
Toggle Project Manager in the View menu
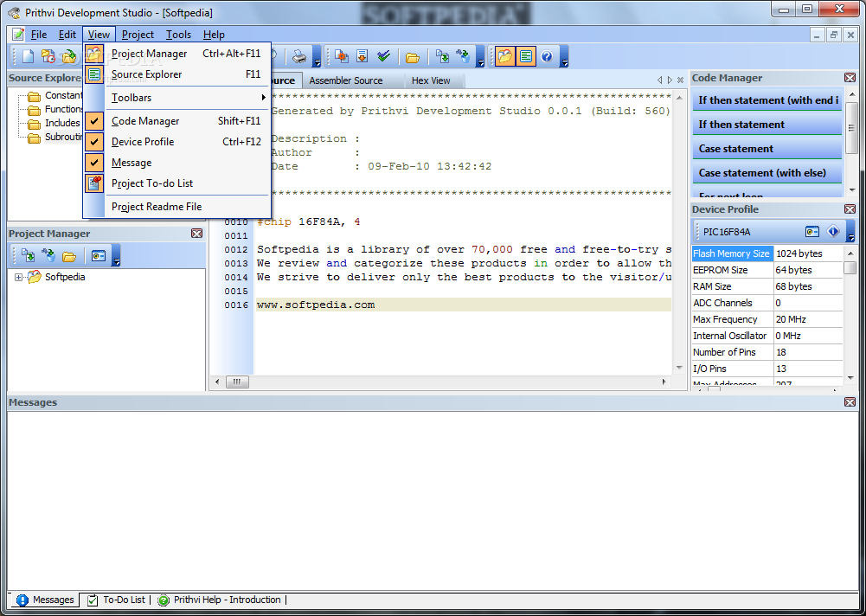(176, 54)
